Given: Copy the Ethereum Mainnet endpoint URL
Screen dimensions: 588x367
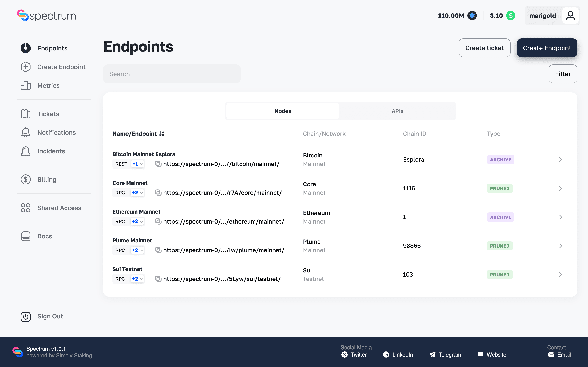Looking at the screenshot, I should click(158, 221).
